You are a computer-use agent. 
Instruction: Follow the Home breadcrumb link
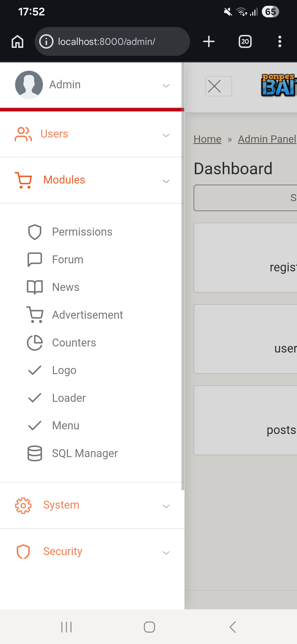pyautogui.click(x=207, y=139)
